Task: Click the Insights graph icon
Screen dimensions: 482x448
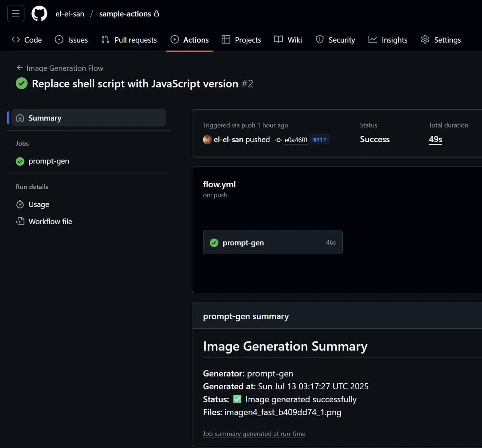Action: (373, 39)
